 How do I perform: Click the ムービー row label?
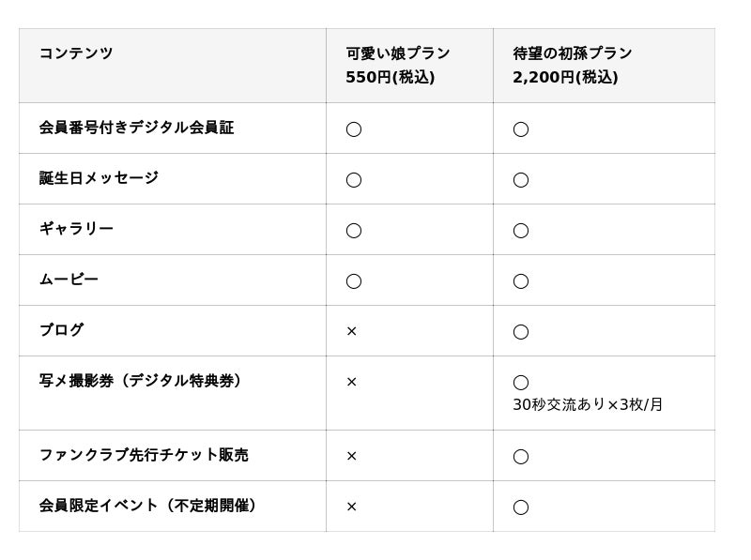(x=69, y=280)
